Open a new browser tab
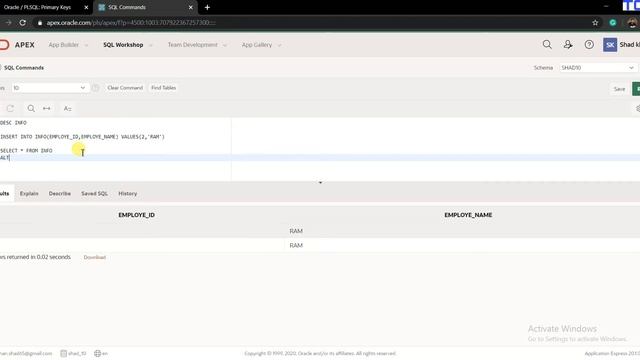 click(207, 7)
